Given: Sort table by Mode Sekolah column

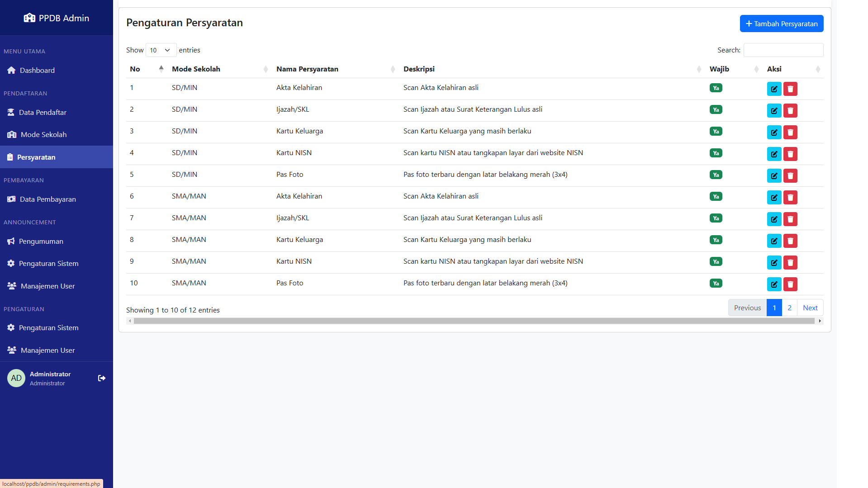Looking at the screenshot, I should tap(220, 69).
